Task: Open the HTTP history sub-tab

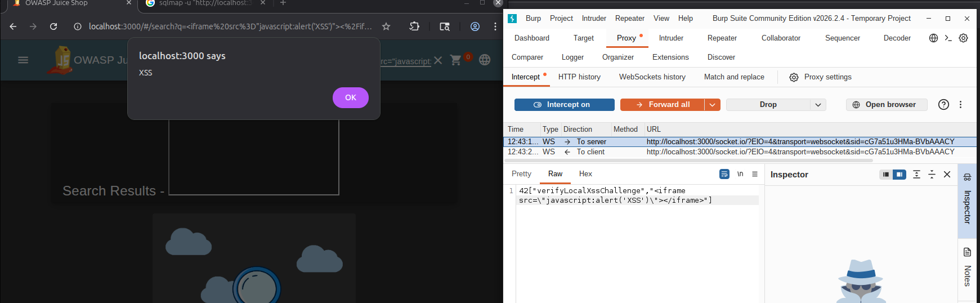Action: click(579, 77)
